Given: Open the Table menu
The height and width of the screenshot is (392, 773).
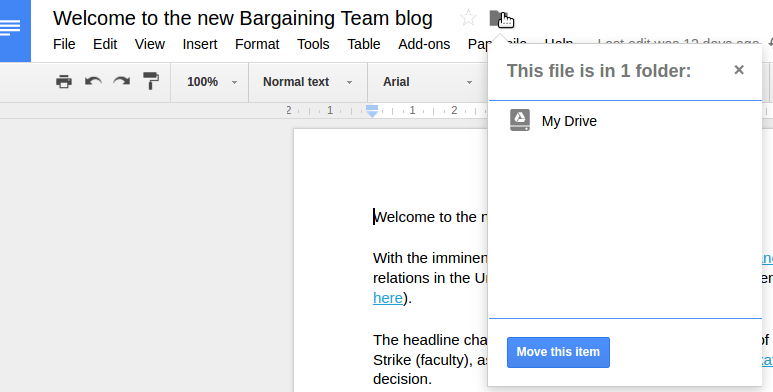Looking at the screenshot, I should (x=363, y=44).
